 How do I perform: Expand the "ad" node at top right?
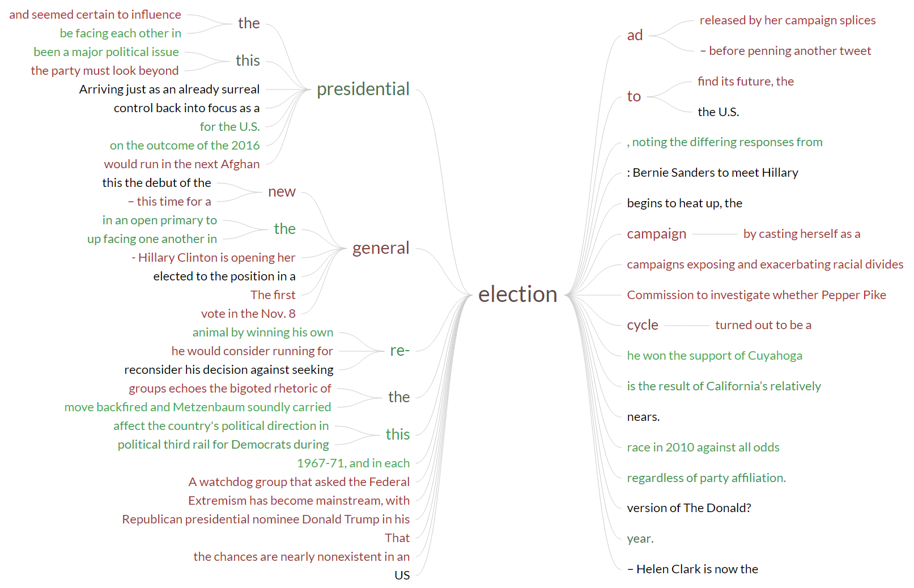pos(635,36)
